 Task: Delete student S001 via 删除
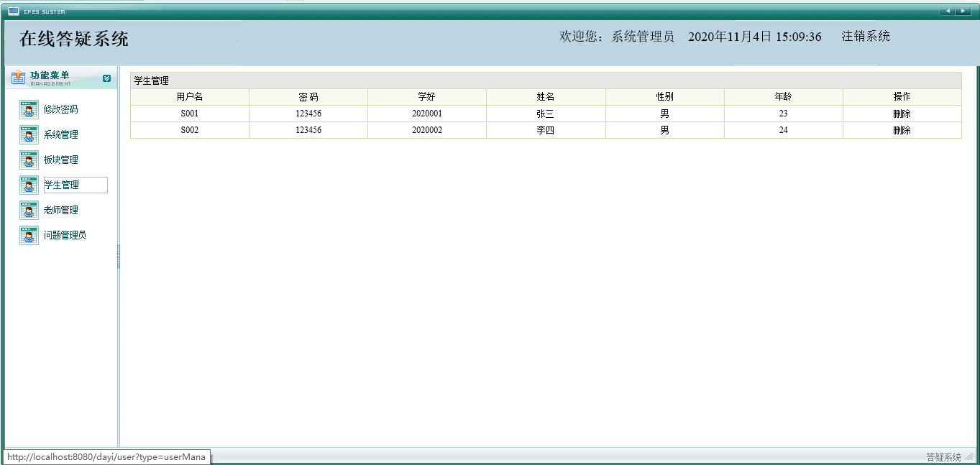[902, 114]
